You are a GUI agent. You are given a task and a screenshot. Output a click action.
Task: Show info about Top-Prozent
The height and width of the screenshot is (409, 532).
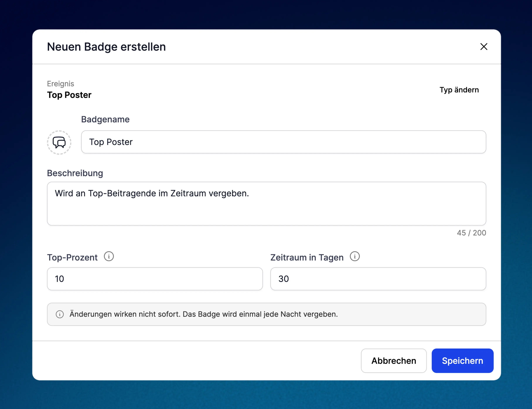tap(109, 256)
